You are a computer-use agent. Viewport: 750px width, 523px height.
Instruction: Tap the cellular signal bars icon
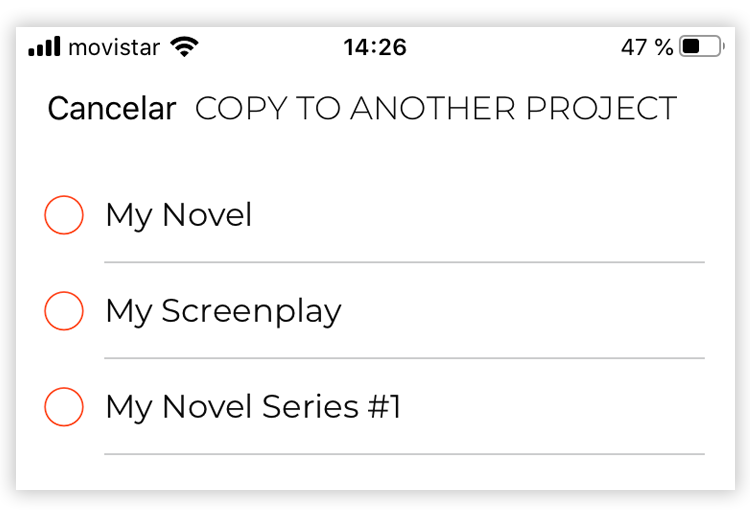[x=44, y=46]
